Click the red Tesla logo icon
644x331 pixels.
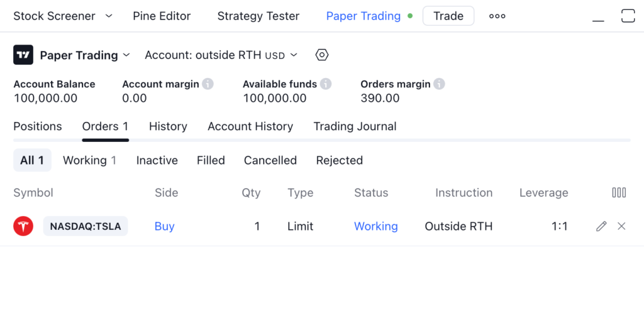(x=23, y=226)
